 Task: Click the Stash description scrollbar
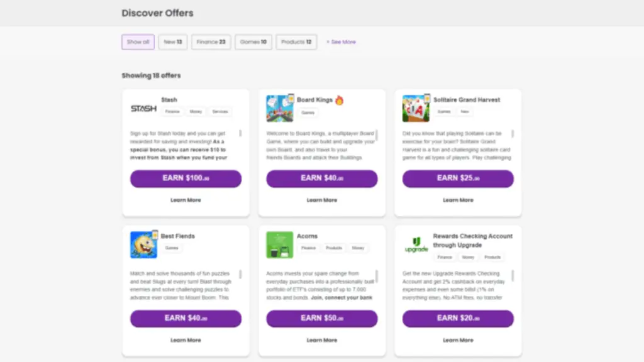click(240, 133)
